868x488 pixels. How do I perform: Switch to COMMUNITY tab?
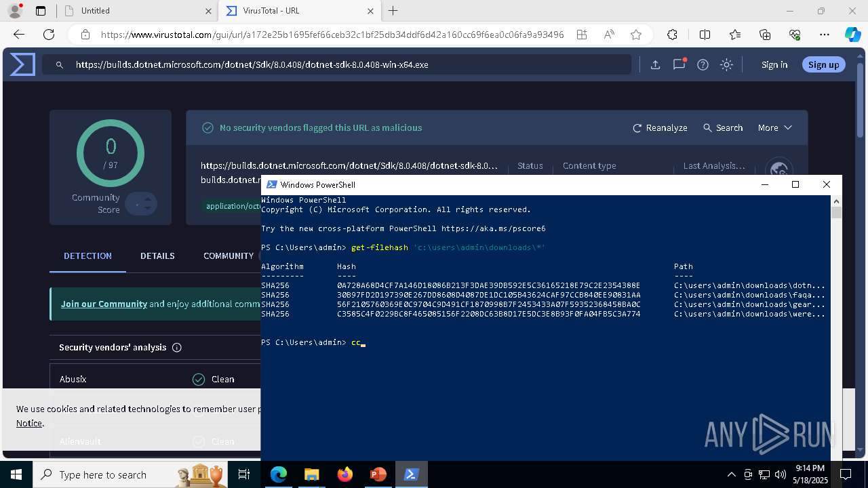click(x=229, y=256)
